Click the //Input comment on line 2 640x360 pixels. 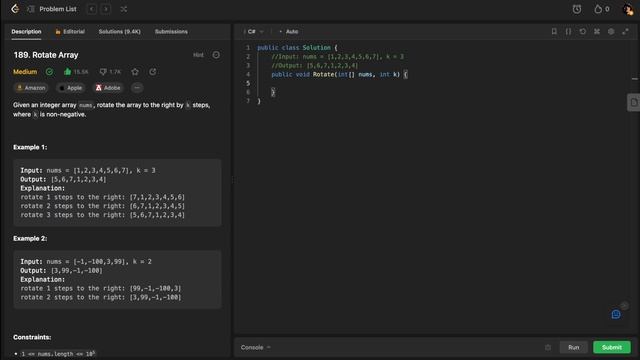pos(337,57)
